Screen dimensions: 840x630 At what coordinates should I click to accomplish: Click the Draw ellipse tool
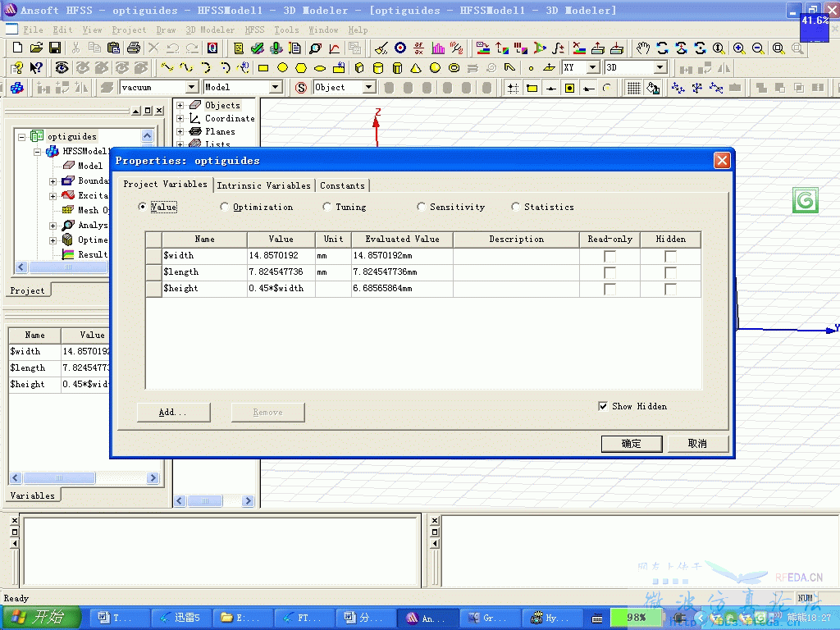(320, 68)
